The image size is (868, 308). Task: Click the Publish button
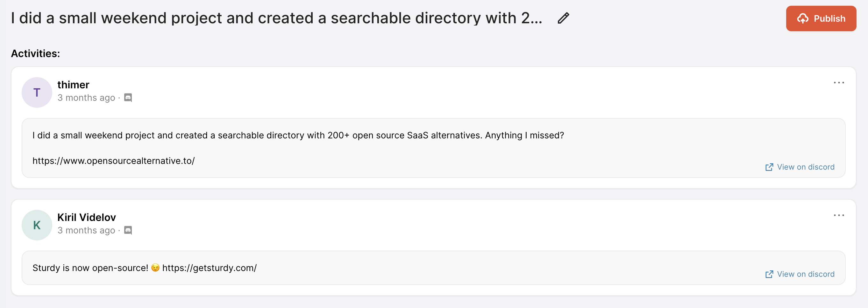pyautogui.click(x=821, y=18)
